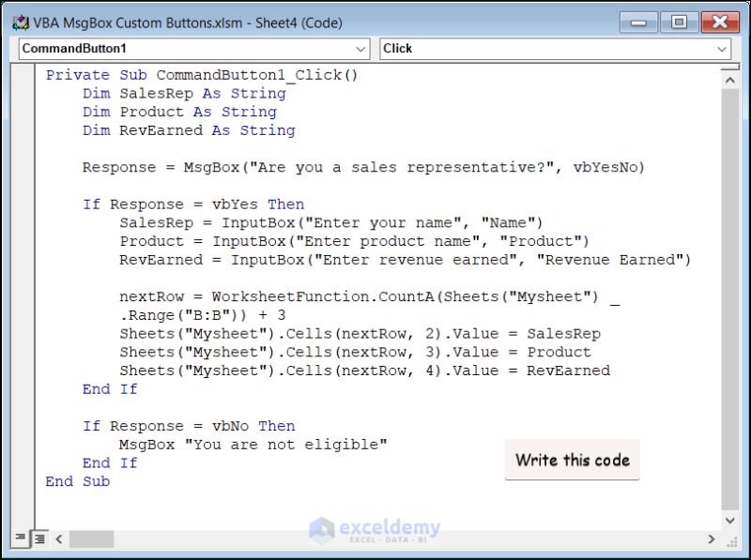Click the Exceldemy watermark logo
Screen dimensions: 751x560
(375, 528)
